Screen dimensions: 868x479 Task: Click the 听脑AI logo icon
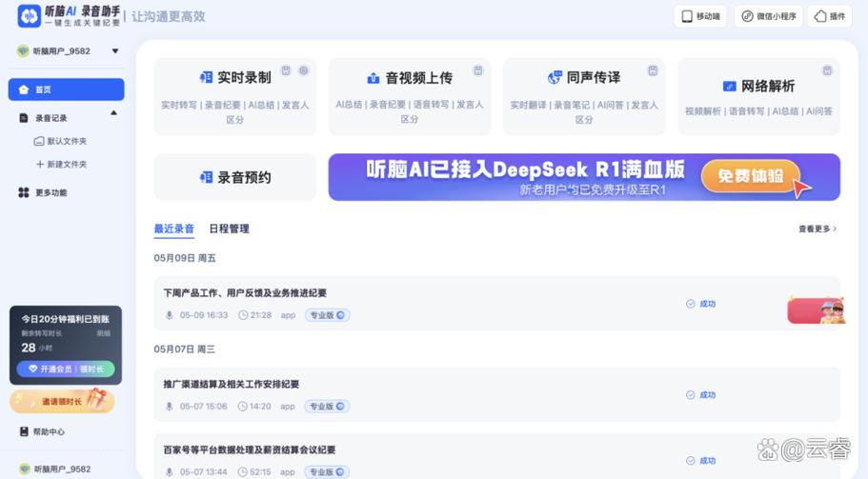click(x=29, y=15)
